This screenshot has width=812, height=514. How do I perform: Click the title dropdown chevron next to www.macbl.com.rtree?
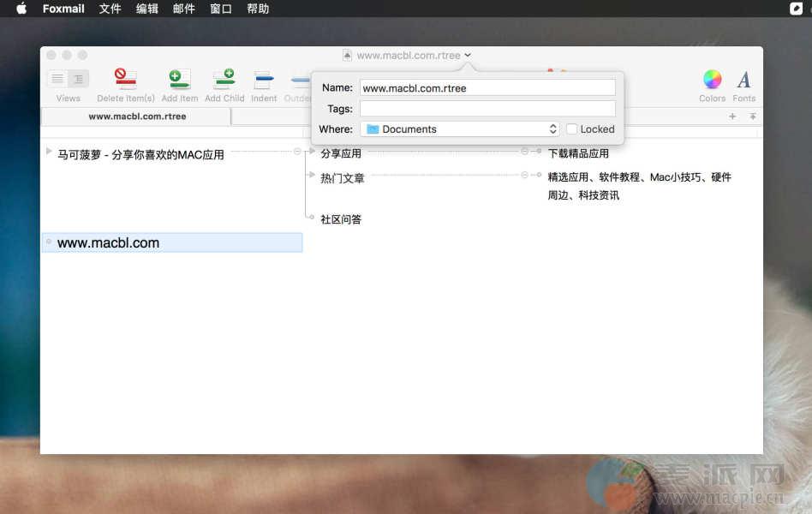pyautogui.click(x=468, y=56)
